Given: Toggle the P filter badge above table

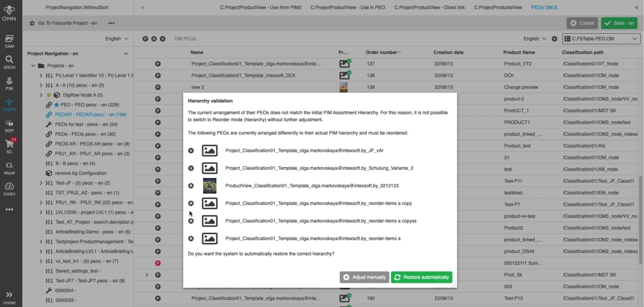Looking at the screenshot, I should click(145, 39).
